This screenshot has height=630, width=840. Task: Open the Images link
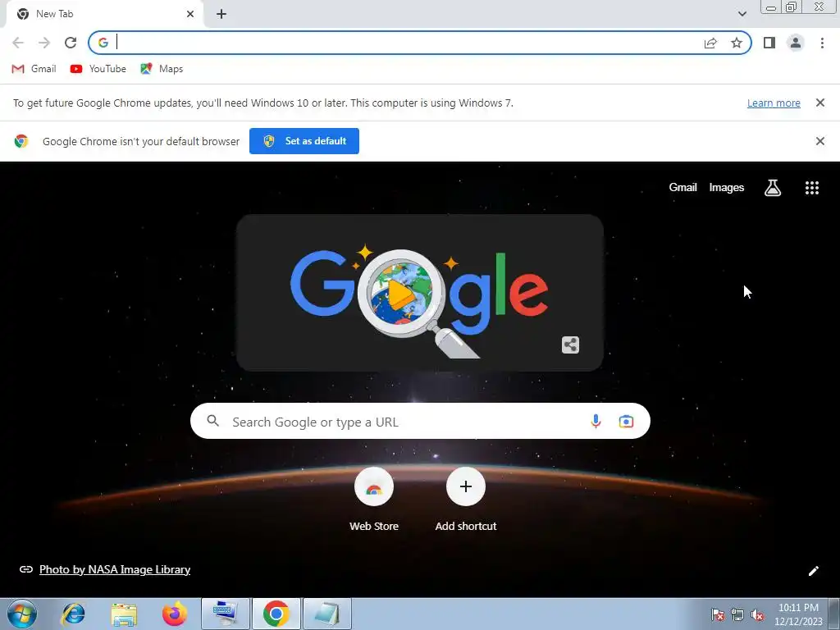click(727, 188)
